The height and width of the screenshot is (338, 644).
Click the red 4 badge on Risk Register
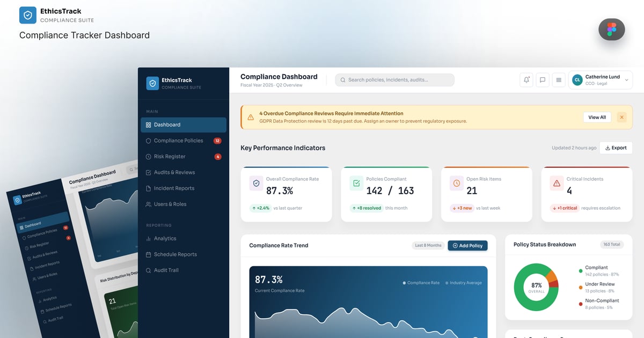(x=218, y=157)
